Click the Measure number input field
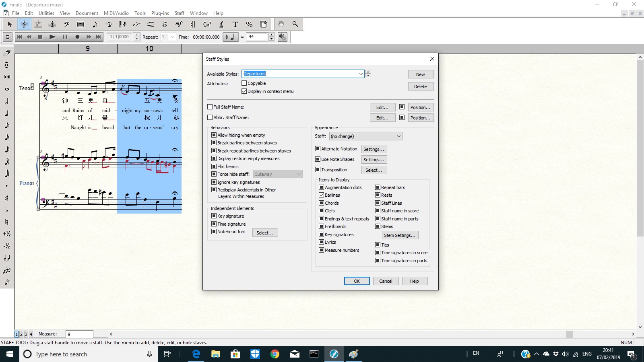The image size is (644, 362). 79,334
